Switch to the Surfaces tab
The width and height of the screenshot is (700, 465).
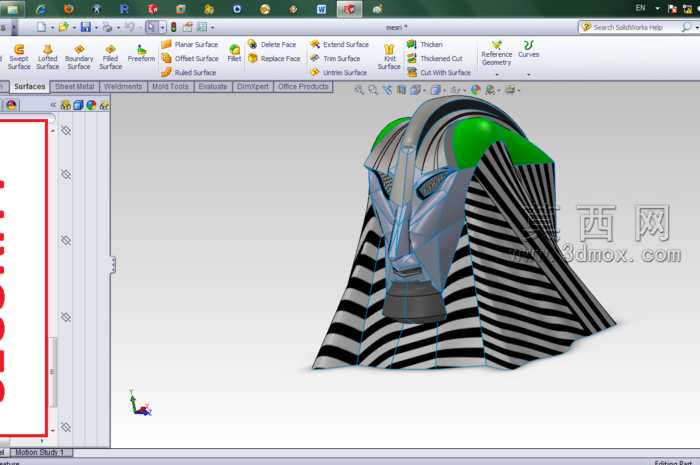[x=29, y=87]
